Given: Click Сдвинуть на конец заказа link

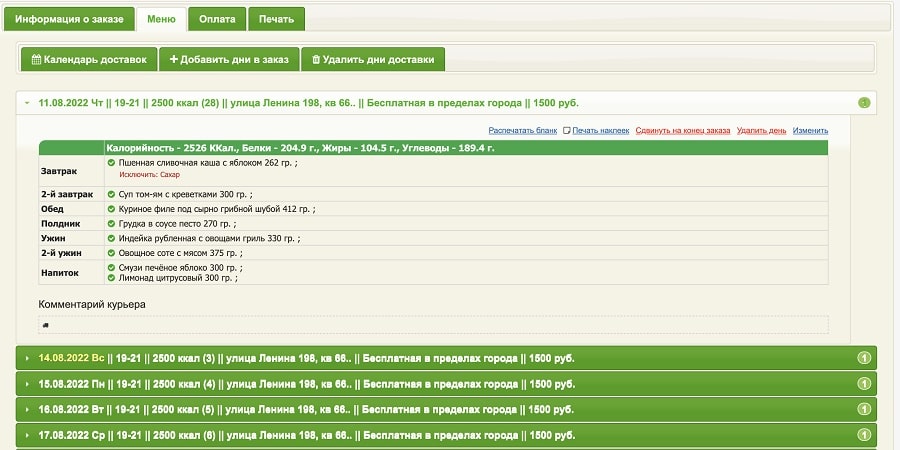Looking at the screenshot, I should pyautogui.click(x=683, y=131).
